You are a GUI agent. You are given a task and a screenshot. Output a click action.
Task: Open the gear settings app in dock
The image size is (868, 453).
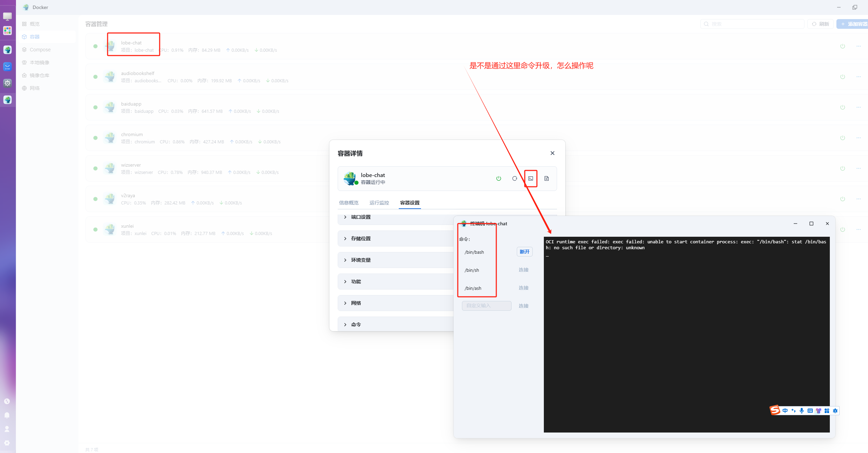7,83
